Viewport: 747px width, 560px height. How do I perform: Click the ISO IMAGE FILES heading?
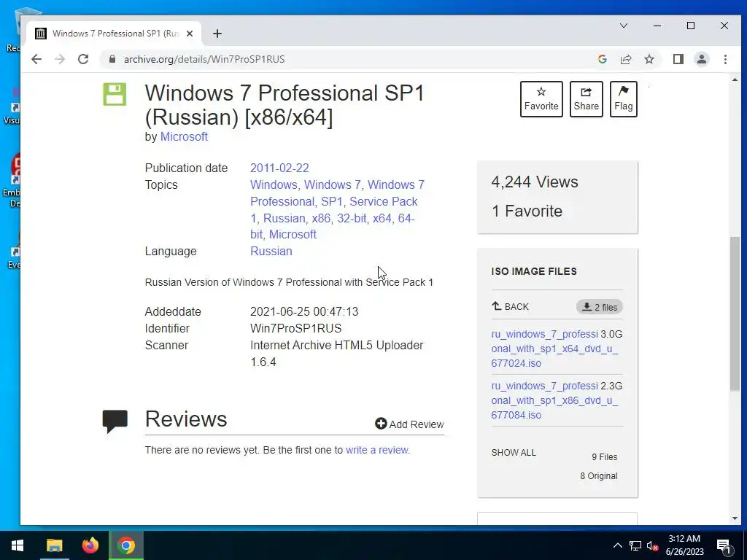click(x=534, y=271)
